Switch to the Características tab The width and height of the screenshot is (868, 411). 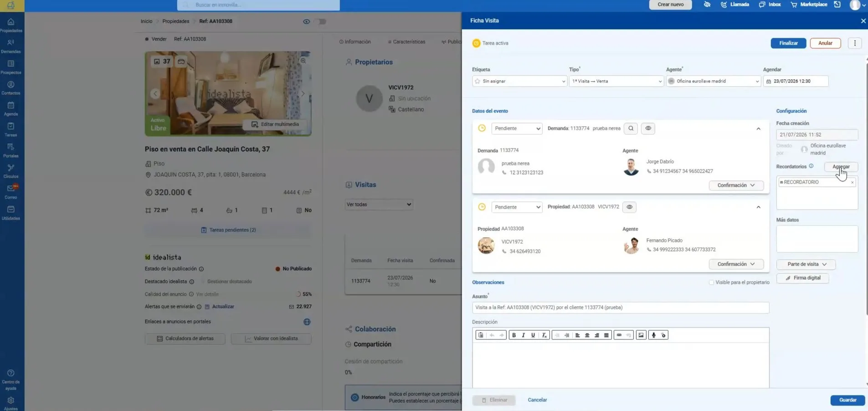click(x=406, y=42)
